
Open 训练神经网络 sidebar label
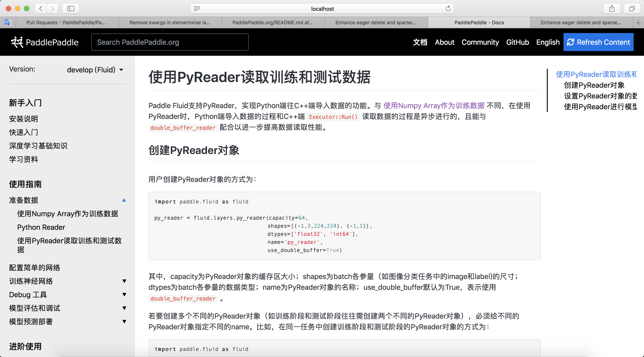[31, 281]
